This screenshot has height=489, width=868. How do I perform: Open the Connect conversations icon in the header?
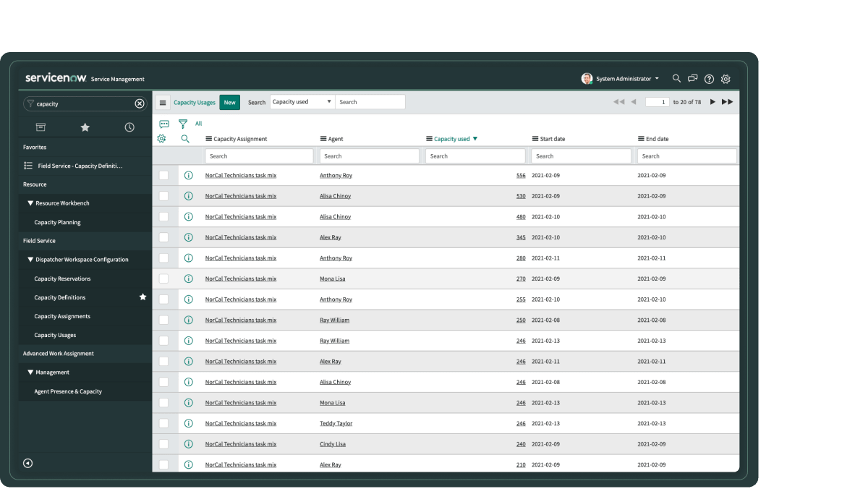(x=692, y=79)
